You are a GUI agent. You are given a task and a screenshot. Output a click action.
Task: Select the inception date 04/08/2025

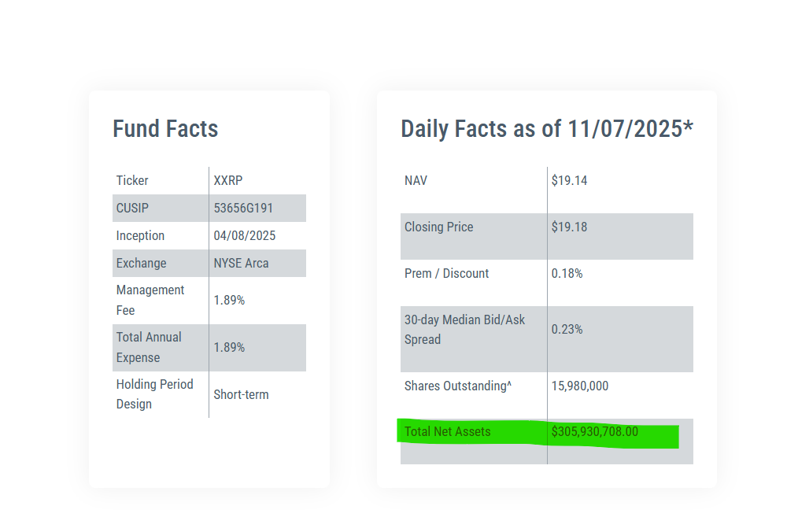tap(245, 236)
